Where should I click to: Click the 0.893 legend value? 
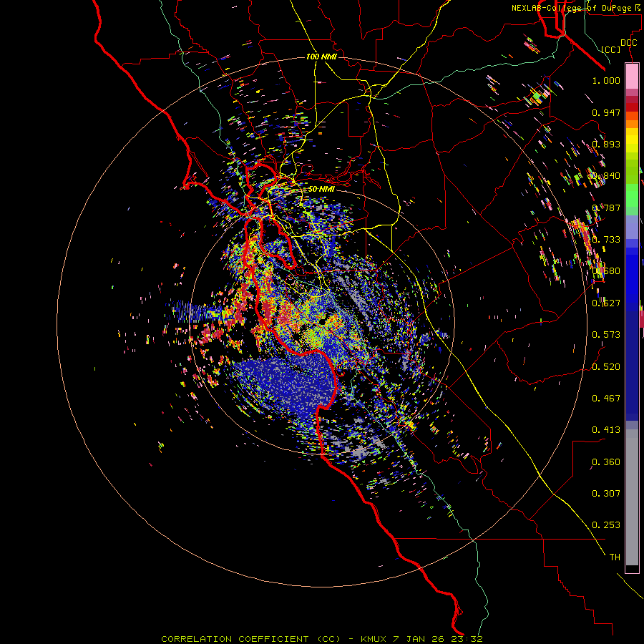606,144
